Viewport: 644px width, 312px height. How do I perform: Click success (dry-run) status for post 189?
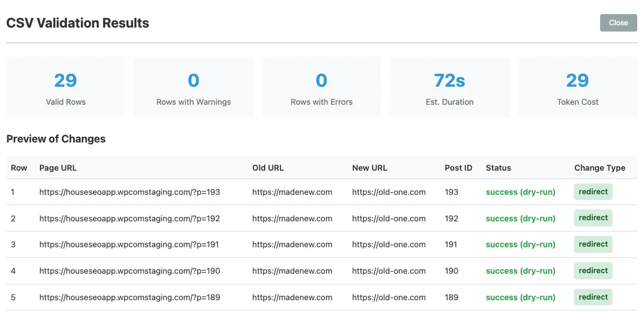[520, 297]
